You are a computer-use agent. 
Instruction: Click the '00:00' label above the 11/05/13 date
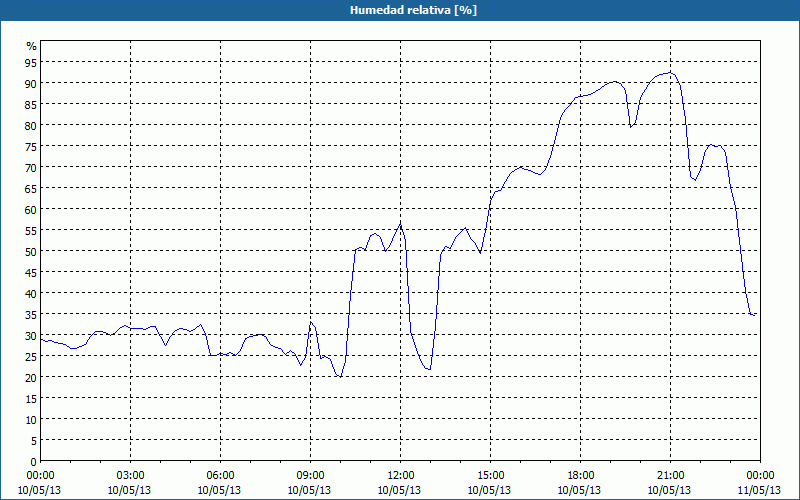[760, 476]
